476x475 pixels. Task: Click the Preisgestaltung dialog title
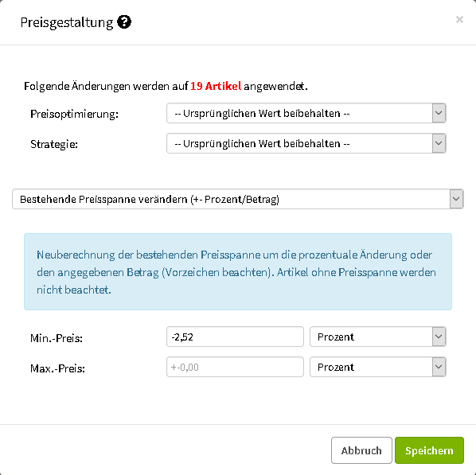click(67, 23)
